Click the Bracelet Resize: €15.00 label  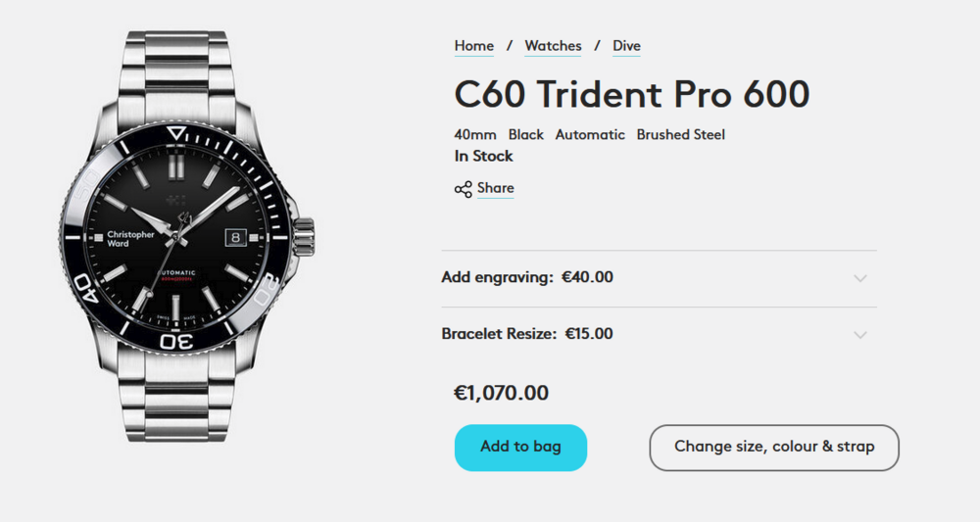(527, 334)
